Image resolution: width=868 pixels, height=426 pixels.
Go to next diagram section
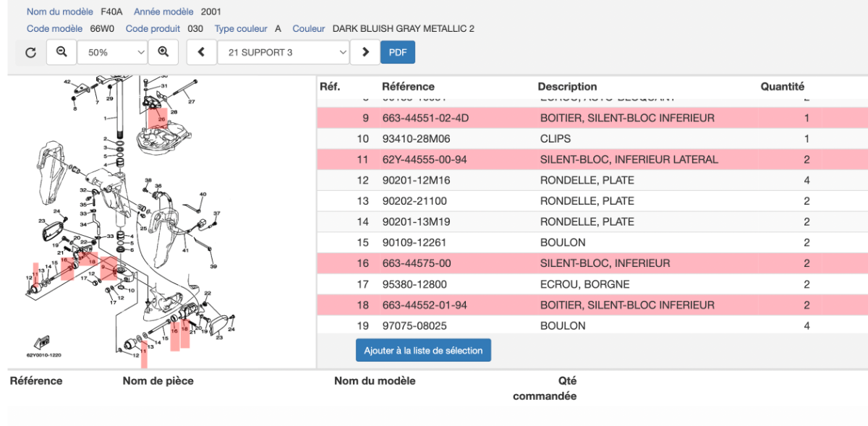[x=365, y=52]
